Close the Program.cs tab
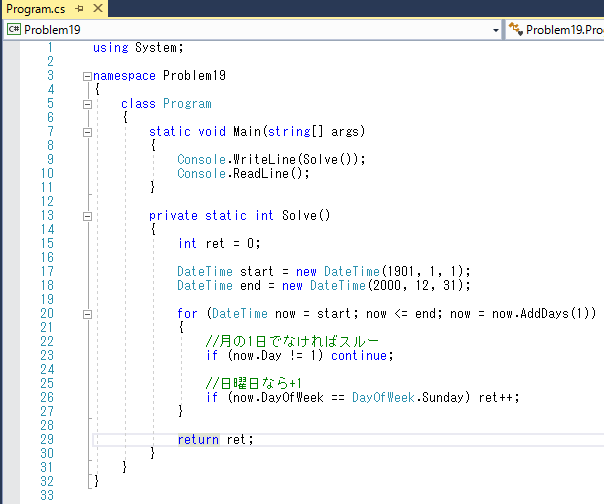 coord(98,8)
